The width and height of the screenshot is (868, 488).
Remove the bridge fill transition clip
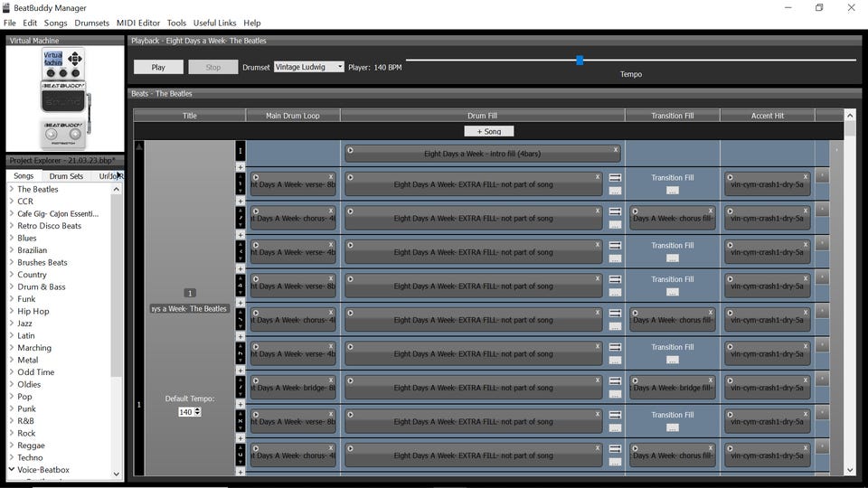(711, 380)
